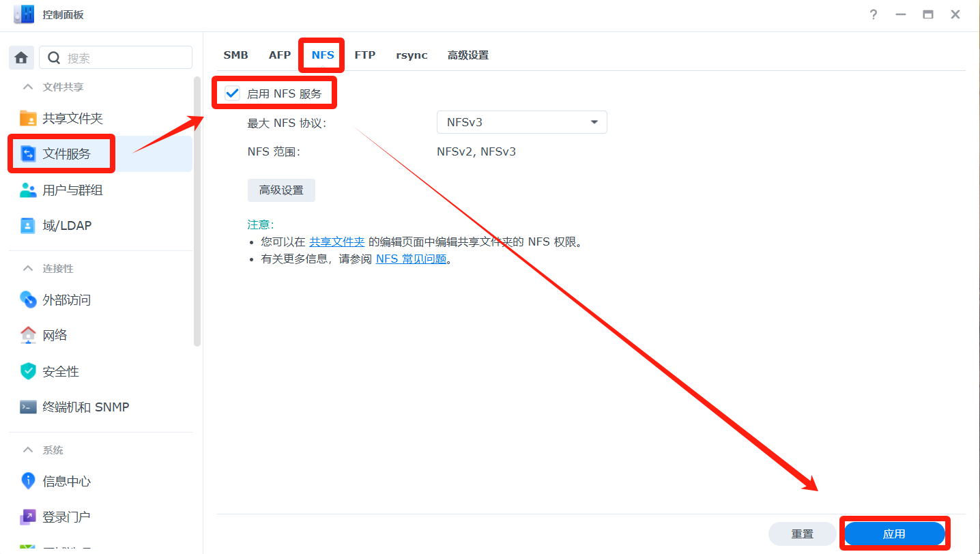980x554 pixels.
Task: Open the Network (网络) house icon
Action: tap(28, 335)
